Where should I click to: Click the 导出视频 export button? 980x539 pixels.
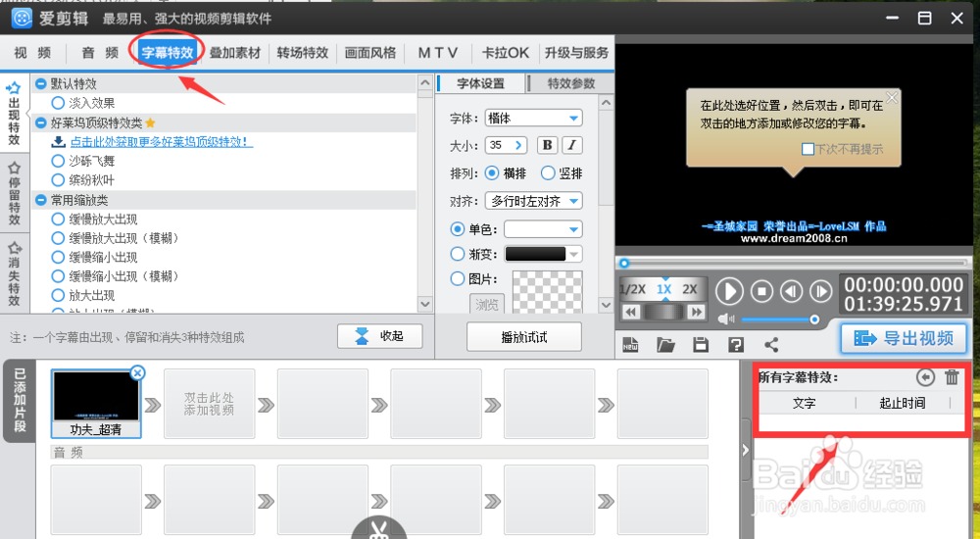(904, 338)
